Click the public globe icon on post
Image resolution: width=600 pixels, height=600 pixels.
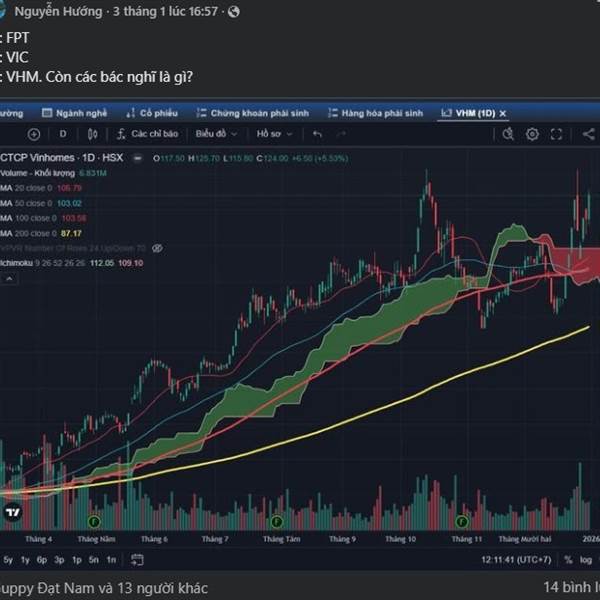(x=234, y=12)
